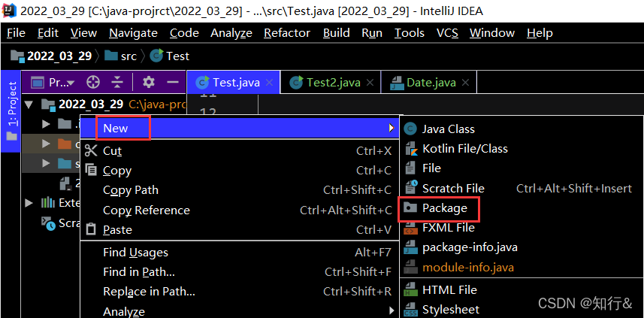
Task: Open the Analyze submenu arrow in context menu
Action: [392, 310]
